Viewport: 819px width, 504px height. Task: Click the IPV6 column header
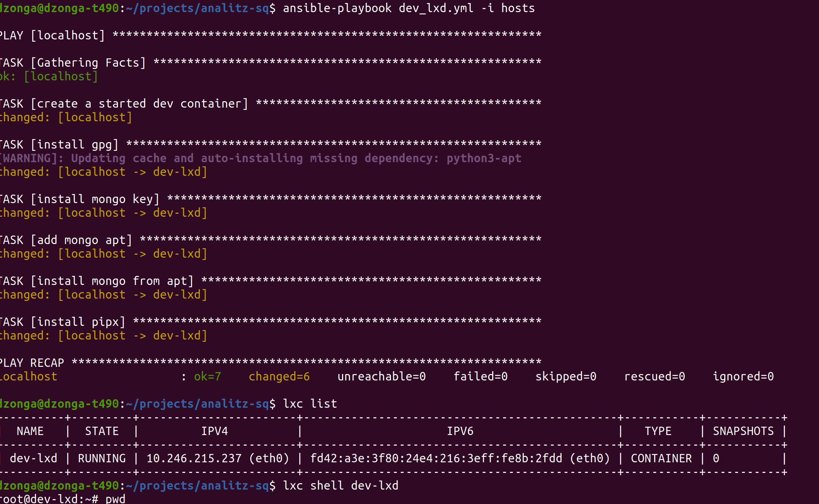tap(460, 431)
